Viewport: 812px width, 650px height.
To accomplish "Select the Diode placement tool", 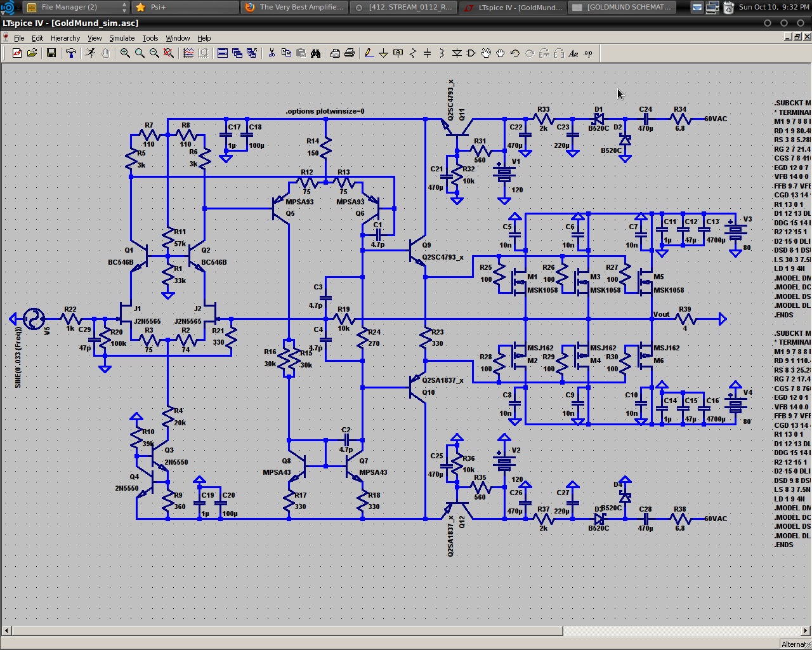I will (457, 53).
